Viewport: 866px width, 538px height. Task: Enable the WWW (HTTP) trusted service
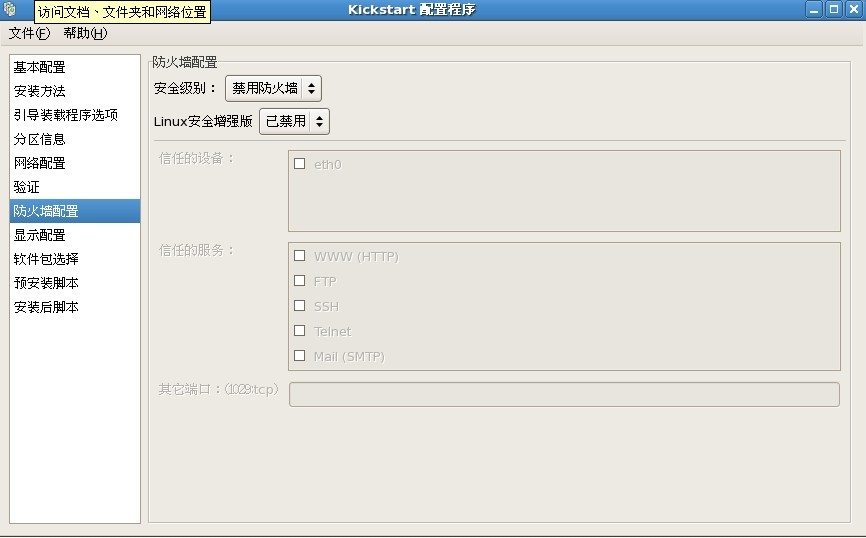[x=299, y=256]
